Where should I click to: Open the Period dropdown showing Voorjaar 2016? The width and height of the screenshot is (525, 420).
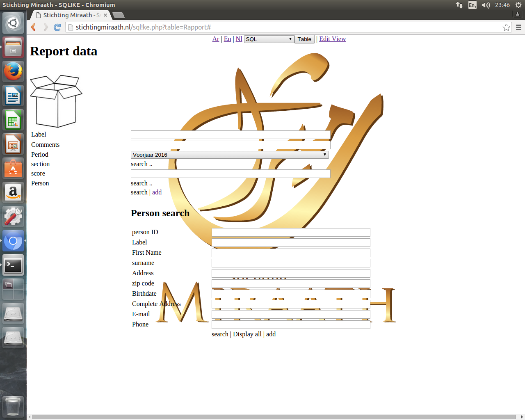[230, 155]
